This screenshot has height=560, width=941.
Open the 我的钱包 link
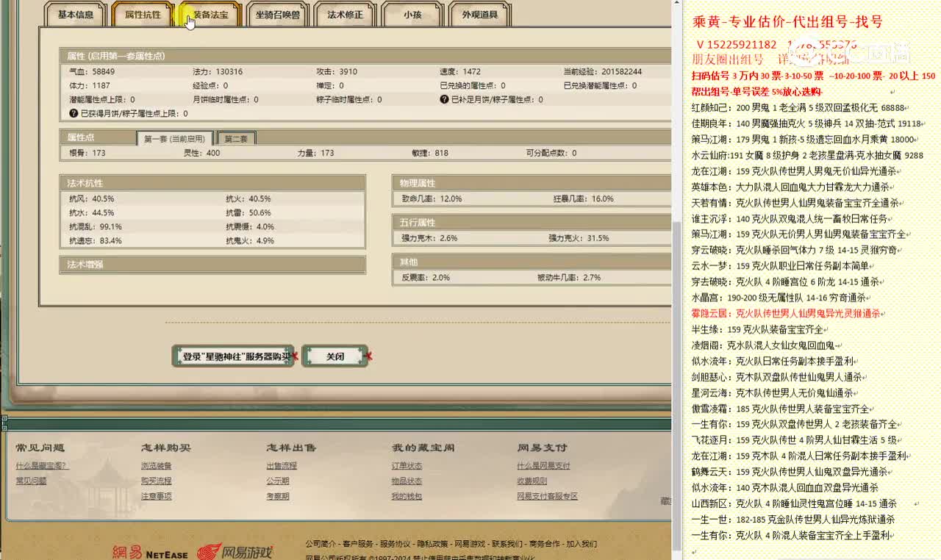click(407, 497)
